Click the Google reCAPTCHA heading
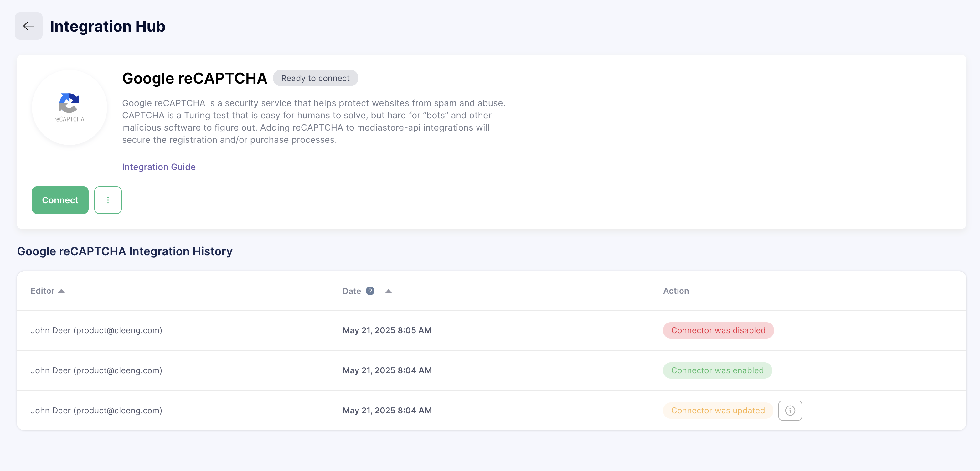This screenshot has width=980, height=471. coord(194,78)
